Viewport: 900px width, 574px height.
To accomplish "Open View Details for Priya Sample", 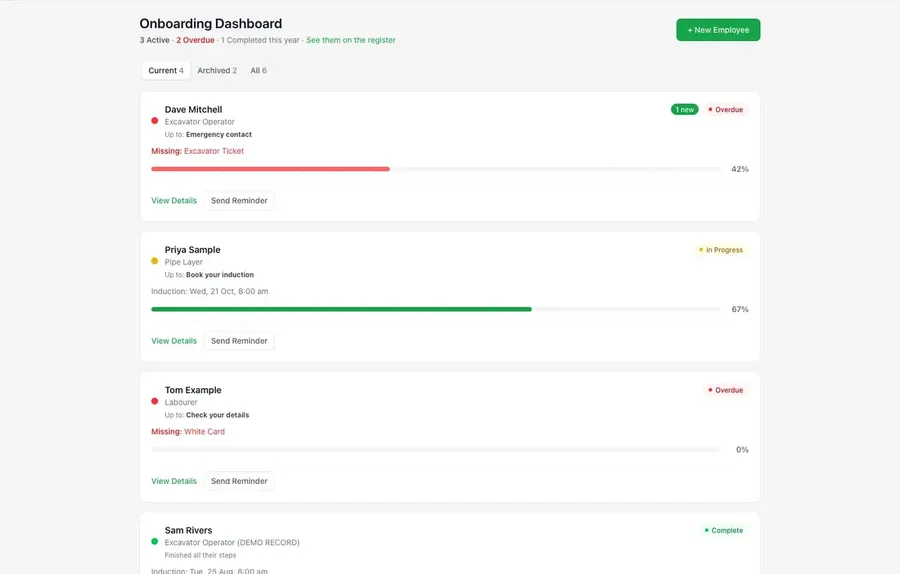I will [174, 341].
